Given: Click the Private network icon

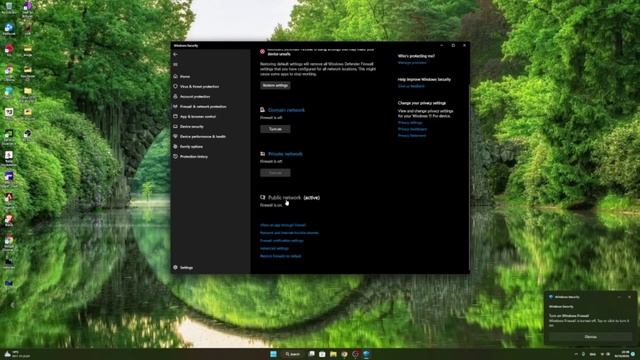Looking at the screenshot, I should click(x=262, y=154).
